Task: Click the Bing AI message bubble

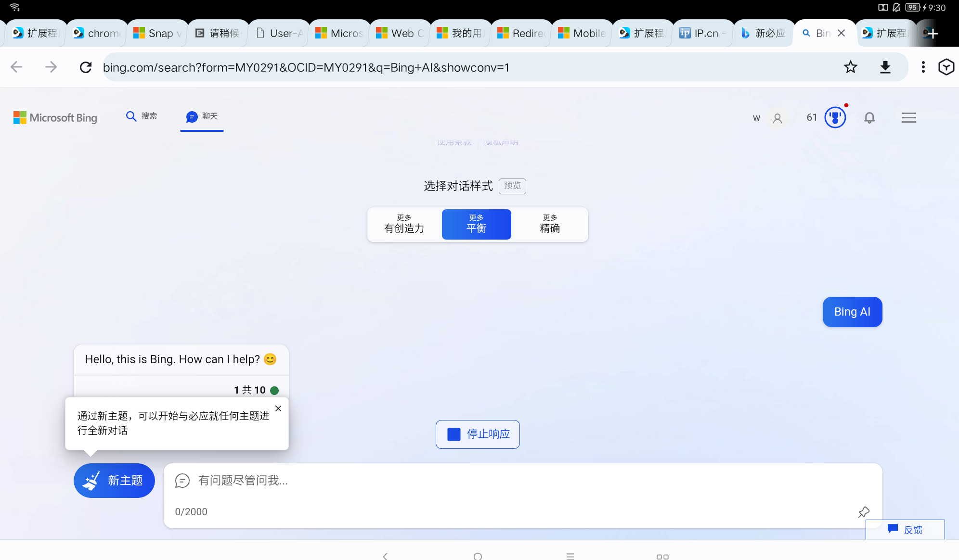Action: click(x=852, y=312)
